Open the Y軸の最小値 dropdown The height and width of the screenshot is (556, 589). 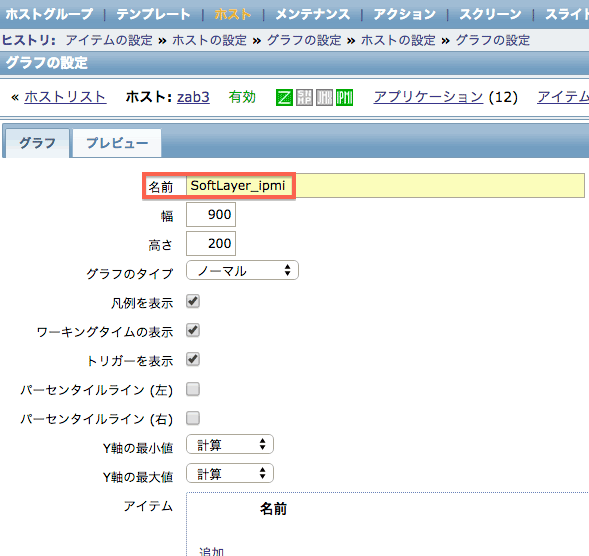click(230, 444)
